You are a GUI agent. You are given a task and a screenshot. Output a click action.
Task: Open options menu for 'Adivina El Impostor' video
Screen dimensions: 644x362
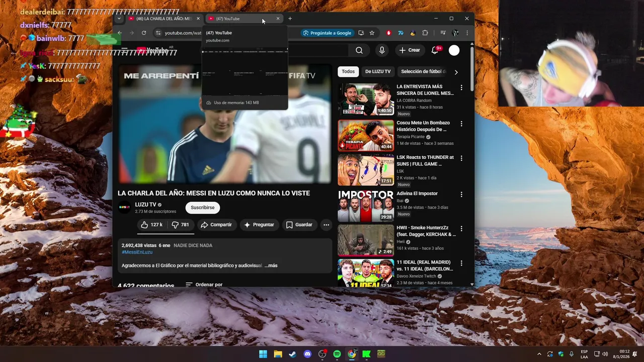[461, 194]
